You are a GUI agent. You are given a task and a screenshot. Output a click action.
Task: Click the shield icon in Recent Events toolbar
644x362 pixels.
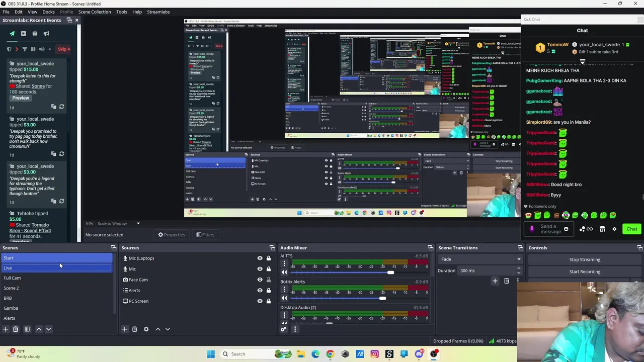pos(9,49)
